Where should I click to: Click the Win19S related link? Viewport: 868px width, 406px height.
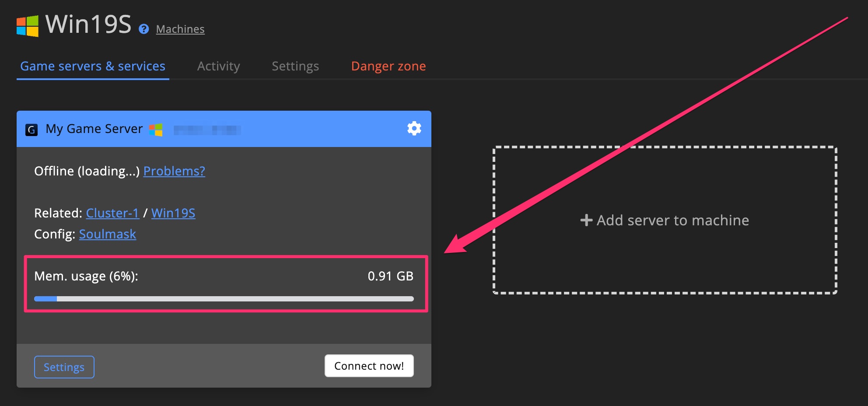(x=173, y=213)
